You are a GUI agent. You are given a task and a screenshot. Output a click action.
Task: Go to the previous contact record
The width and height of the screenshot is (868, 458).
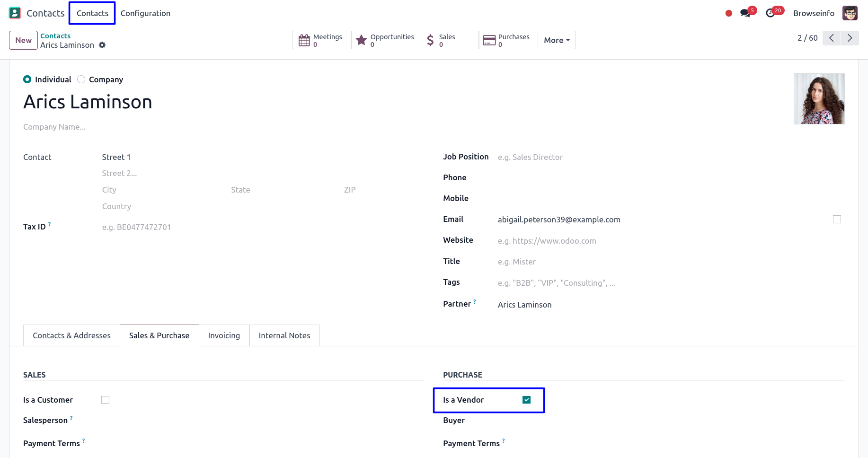point(832,38)
